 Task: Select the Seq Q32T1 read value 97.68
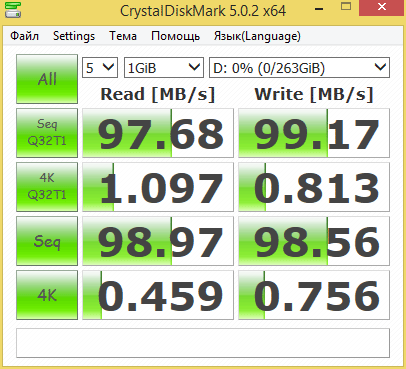(x=158, y=133)
